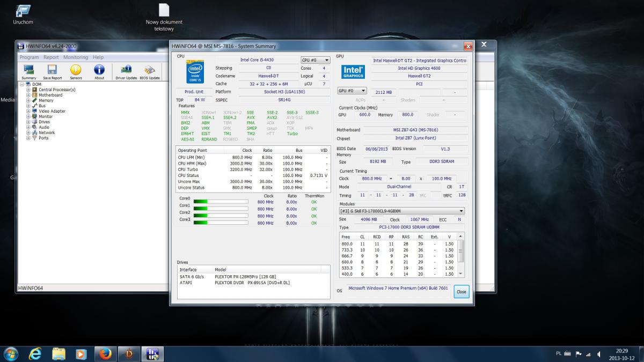Select the PLEXTOR PX-128M5Pro drive row
644x362 pixels.
[x=254, y=277]
